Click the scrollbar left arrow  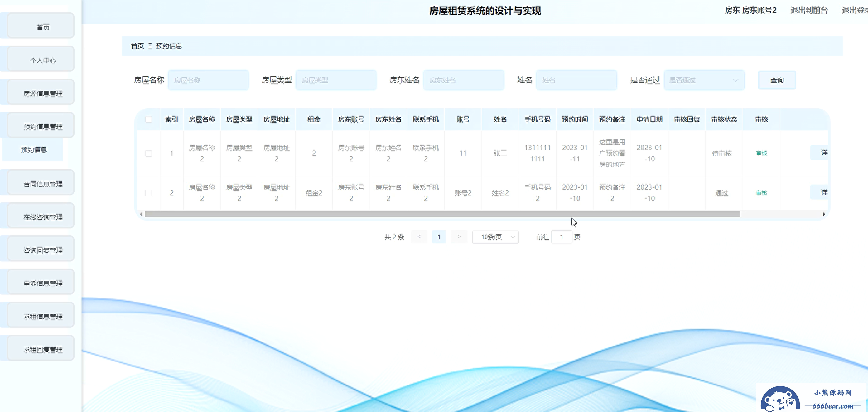(x=141, y=214)
